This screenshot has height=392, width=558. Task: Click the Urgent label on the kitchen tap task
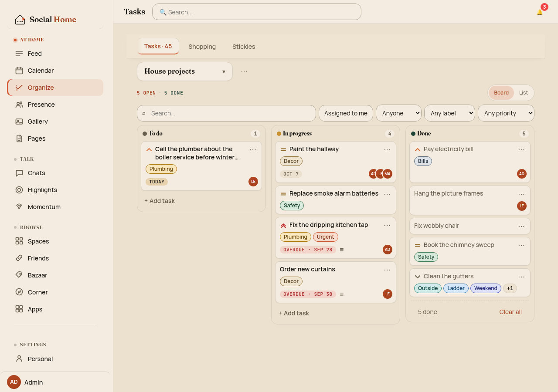[326, 237]
